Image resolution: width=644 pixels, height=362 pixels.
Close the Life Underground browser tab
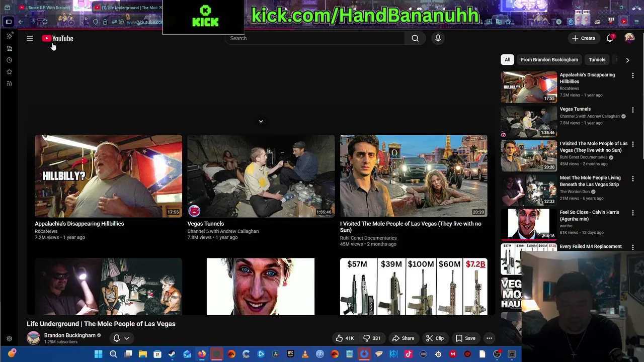pyautogui.click(x=160, y=8)
